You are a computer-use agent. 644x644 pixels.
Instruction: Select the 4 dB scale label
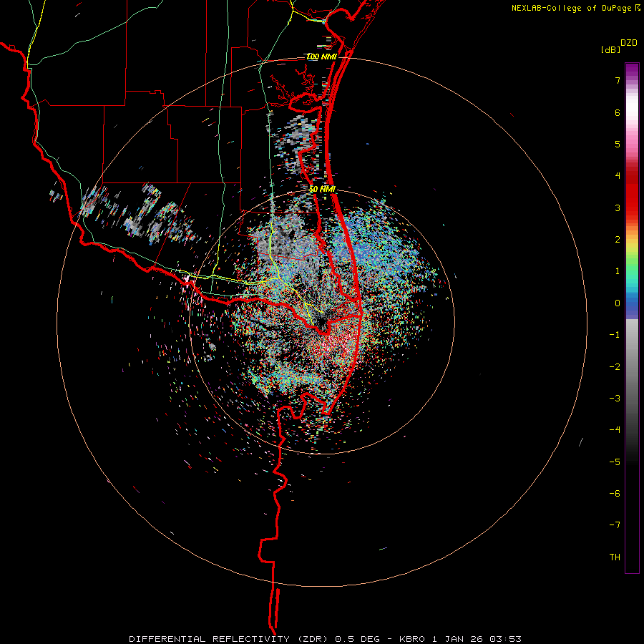click(x=618, y=176)
